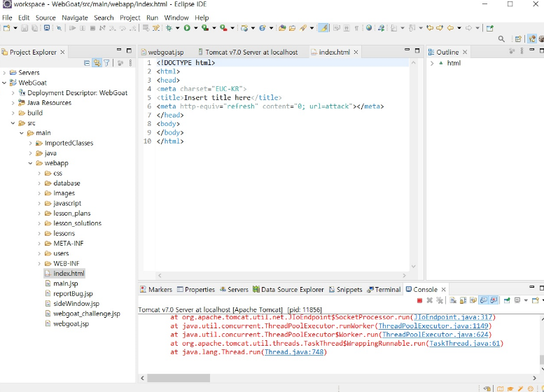Collapse the webapp folder node
Image resolution: width=544 pixels, height=392 pixels.
(30, 163)
